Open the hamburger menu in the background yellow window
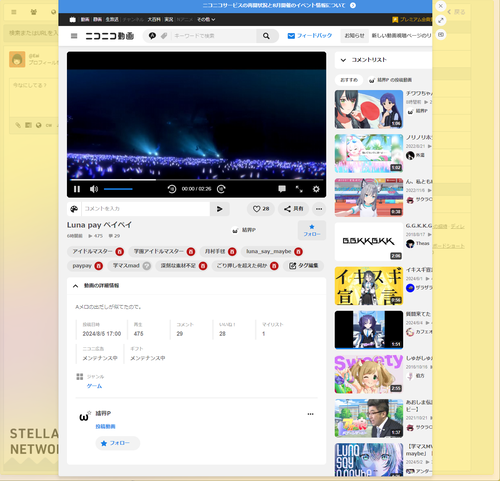 click(x=14, y=12)
